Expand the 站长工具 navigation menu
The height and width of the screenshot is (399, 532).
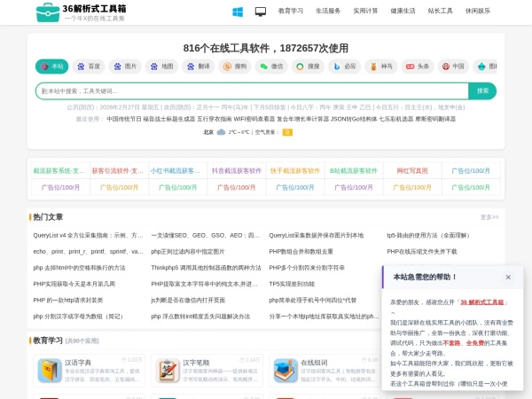click(x=440, y=12)
